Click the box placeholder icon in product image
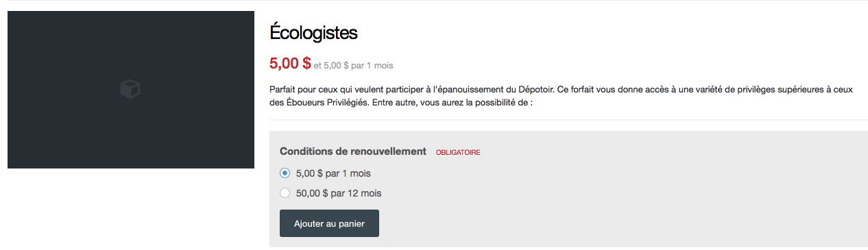The width and height of the screenshot is (868, 250). click(130, 89)
